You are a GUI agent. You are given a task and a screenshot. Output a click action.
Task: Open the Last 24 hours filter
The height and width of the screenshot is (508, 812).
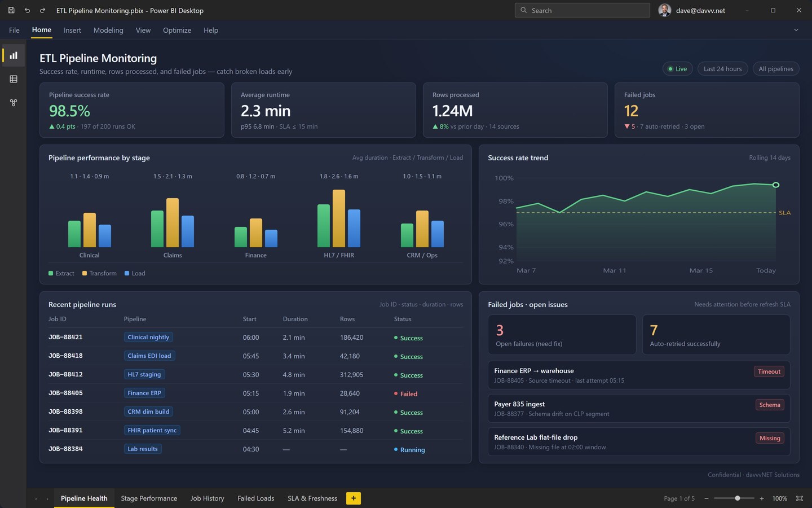(x=723, y=69)
